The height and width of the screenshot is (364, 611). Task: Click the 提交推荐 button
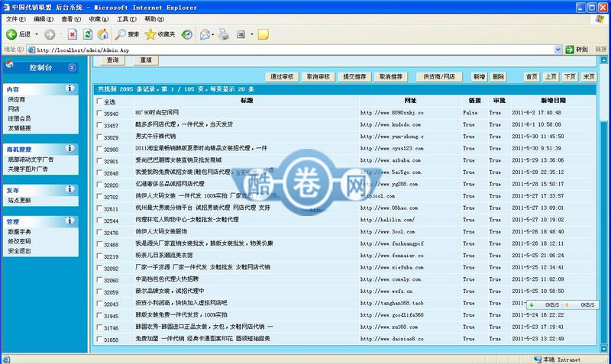[x=354, y=77]
